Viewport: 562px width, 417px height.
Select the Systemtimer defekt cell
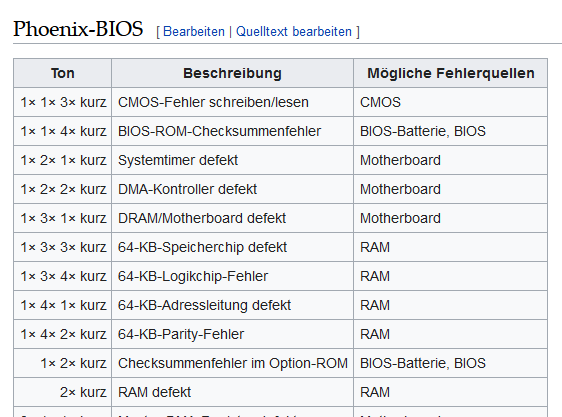click(232, 160)
